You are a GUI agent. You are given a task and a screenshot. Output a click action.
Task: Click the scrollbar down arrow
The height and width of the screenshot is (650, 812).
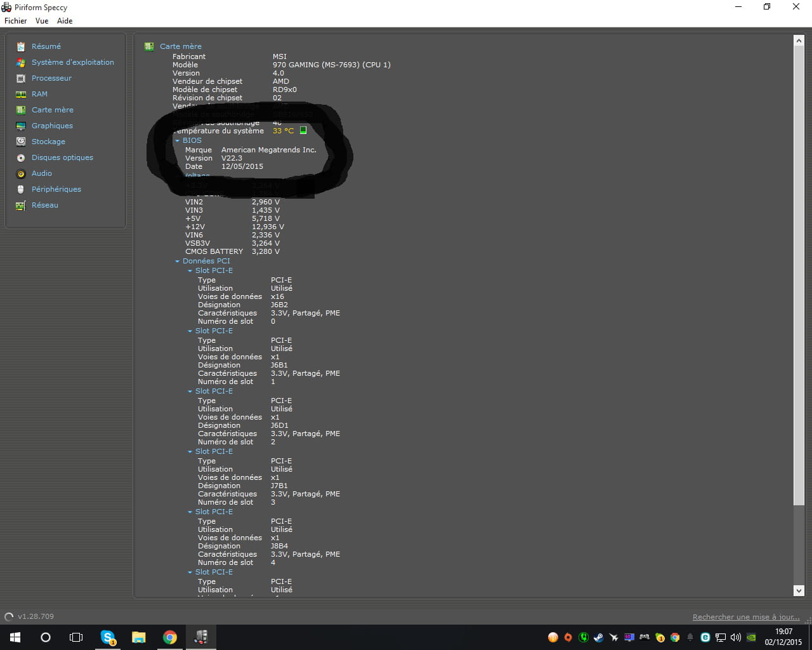click(x=799, y=590)
